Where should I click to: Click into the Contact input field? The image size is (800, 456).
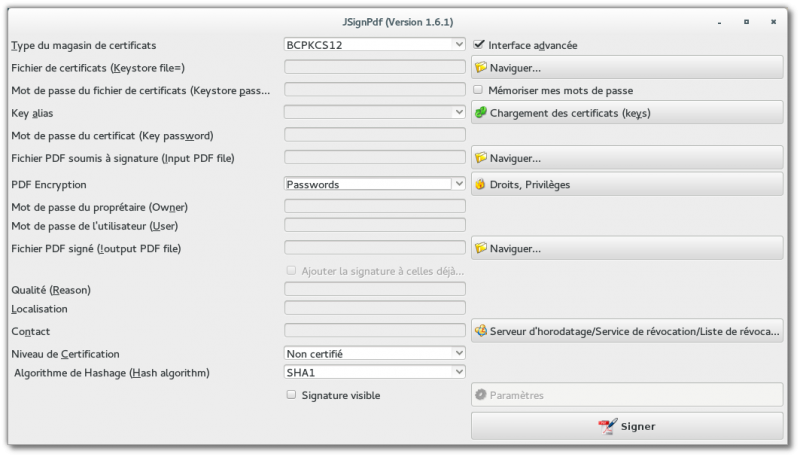point(375,331)
